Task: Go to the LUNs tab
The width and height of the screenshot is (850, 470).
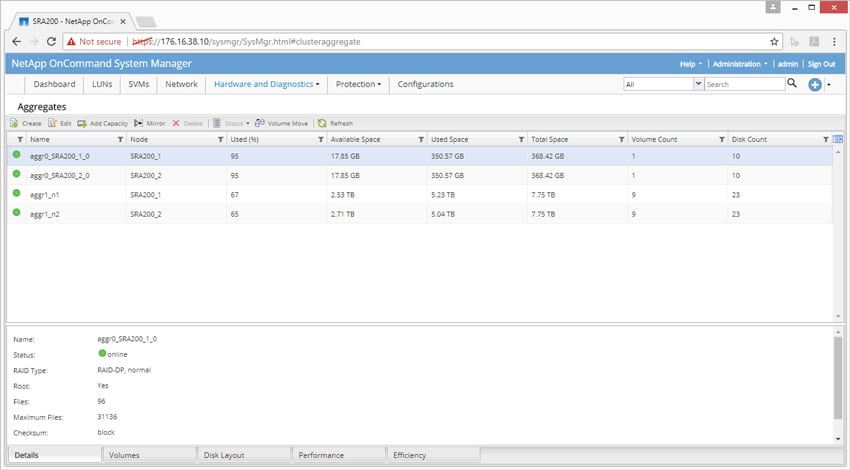Action: pyautogui.click(x=102, y=84)
